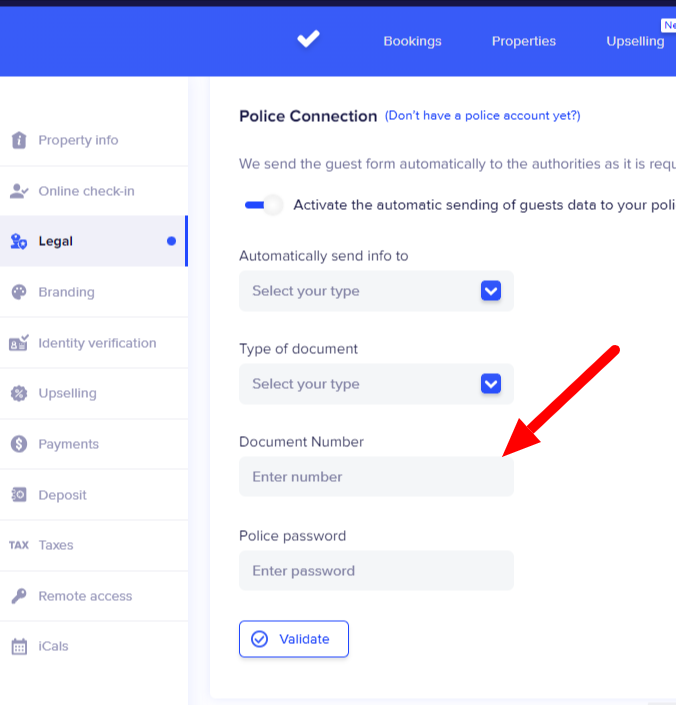Viewport: 676px width, 705px height.
Task: Expand the 'Type of document' dropdown
Action: [x=376, y=384]
